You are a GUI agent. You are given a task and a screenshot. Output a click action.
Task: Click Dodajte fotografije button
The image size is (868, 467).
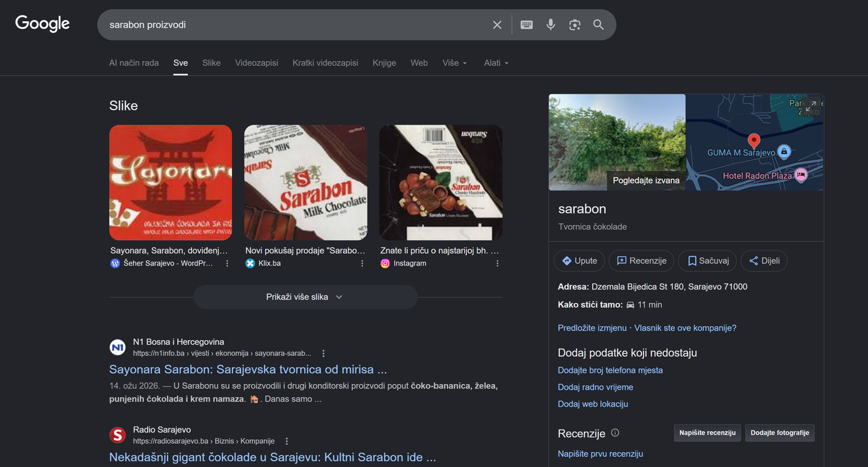(x=780, y=433)
